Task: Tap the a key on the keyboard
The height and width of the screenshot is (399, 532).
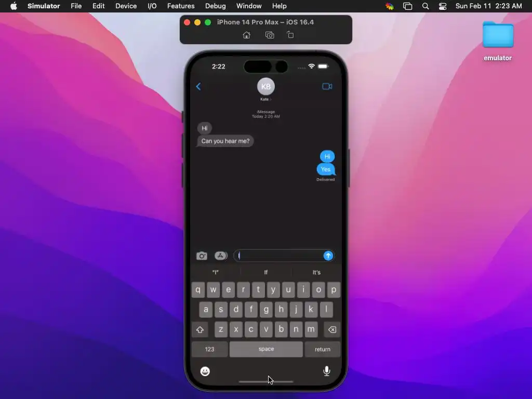Action: pos(206,310)
